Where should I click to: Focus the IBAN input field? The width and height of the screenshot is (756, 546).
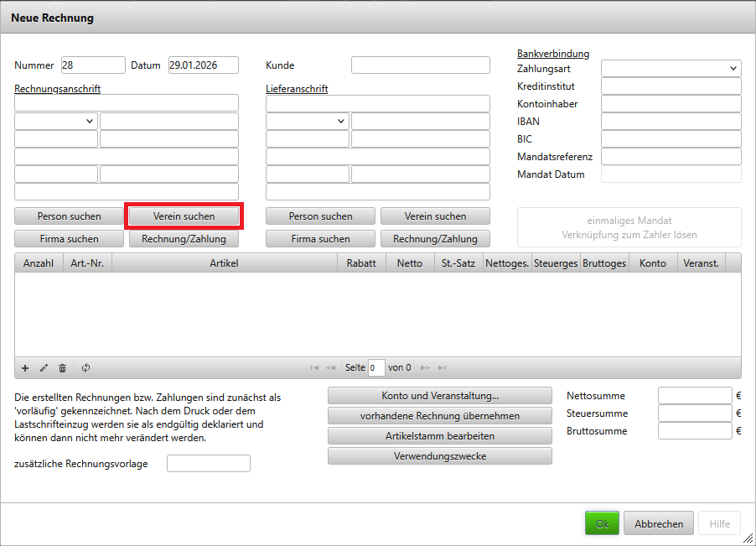tap(671, 122)
